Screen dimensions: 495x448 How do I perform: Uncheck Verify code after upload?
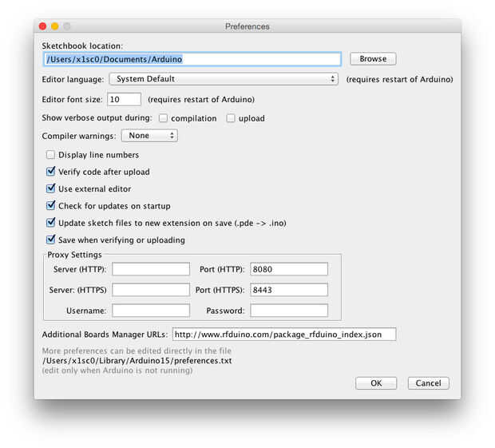(x=50, y=172)
